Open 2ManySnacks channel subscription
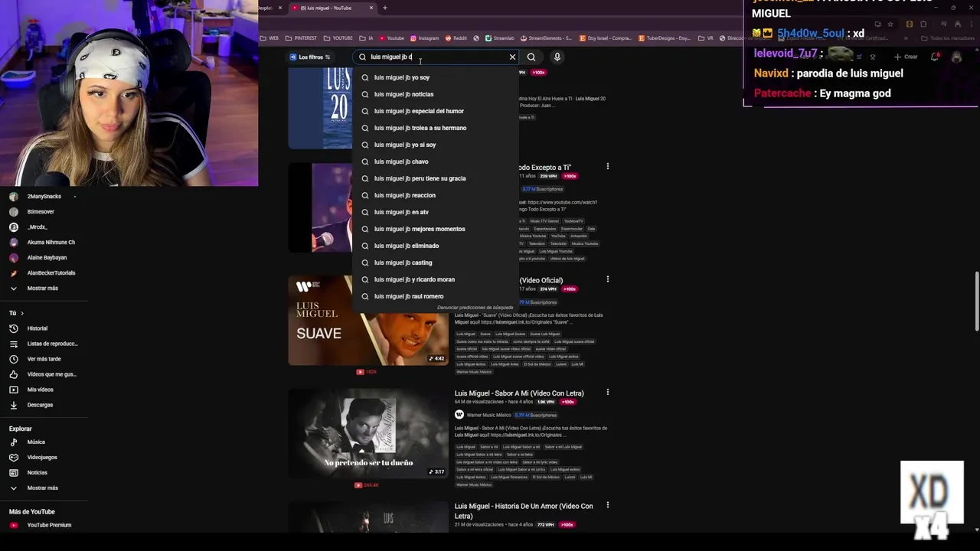The image size is (980, 551). tap(44, 197)
